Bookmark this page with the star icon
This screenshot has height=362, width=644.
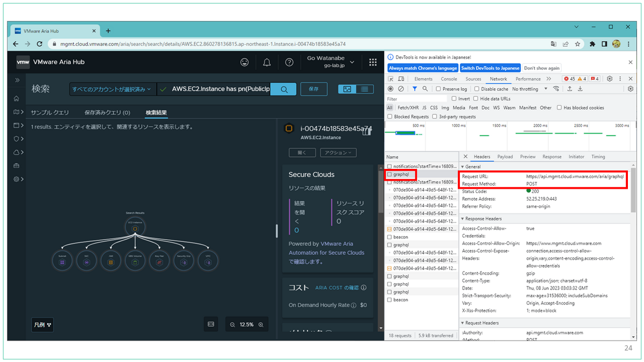click(x=577, y=44)
